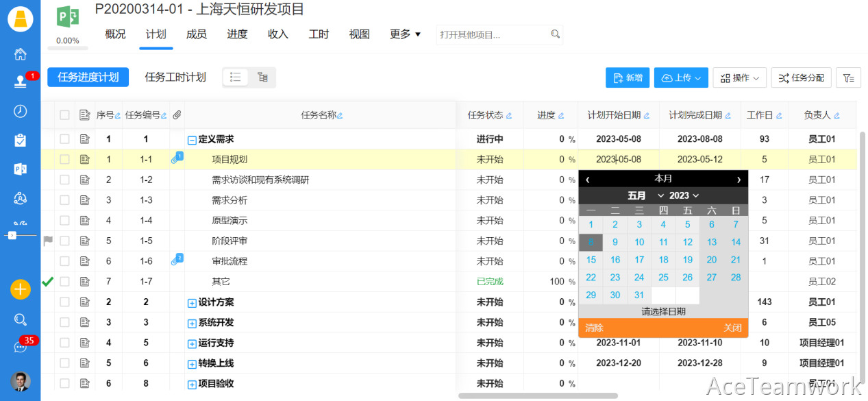The height and width of the screenshot is (401, 868).
Task: Tick the checkbox for 定义需求 row
Action: (64, 139)
